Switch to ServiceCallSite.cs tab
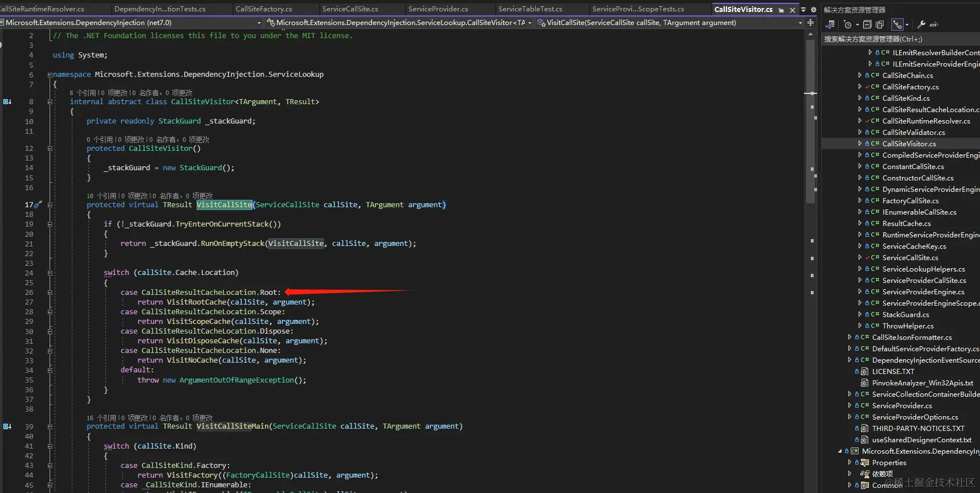Image resolution: width=980 pixels, height=493 pixels. [350, 9]
